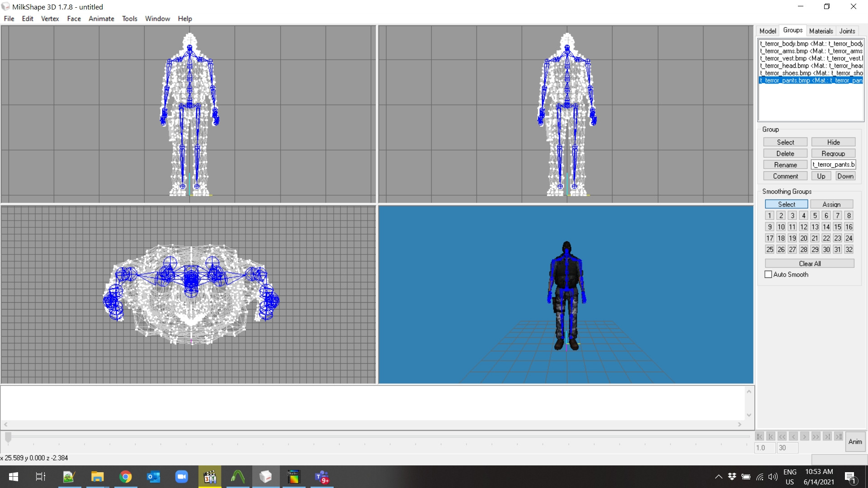Click the fast rewind playback control

782,436
